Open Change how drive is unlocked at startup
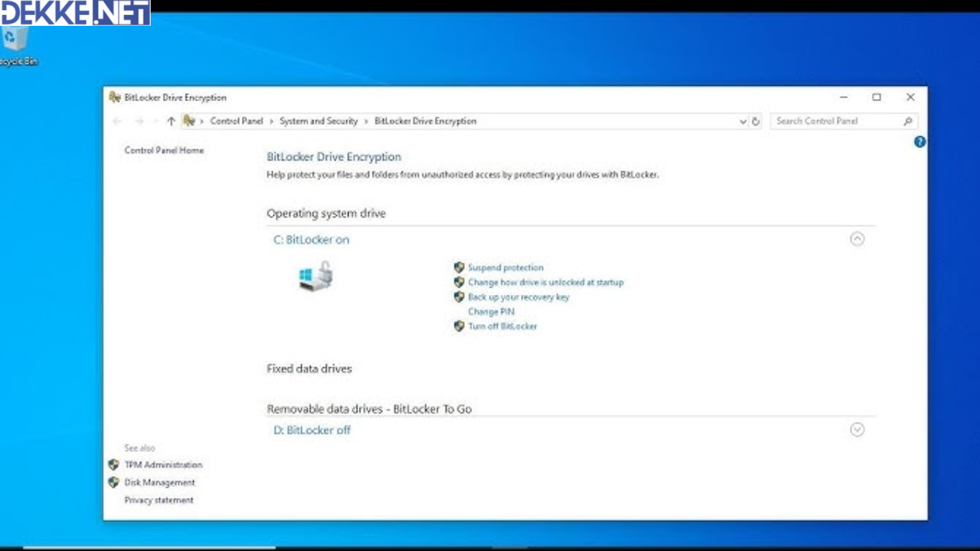The height and width of the screenshot is (551, 980). [546, 282]
